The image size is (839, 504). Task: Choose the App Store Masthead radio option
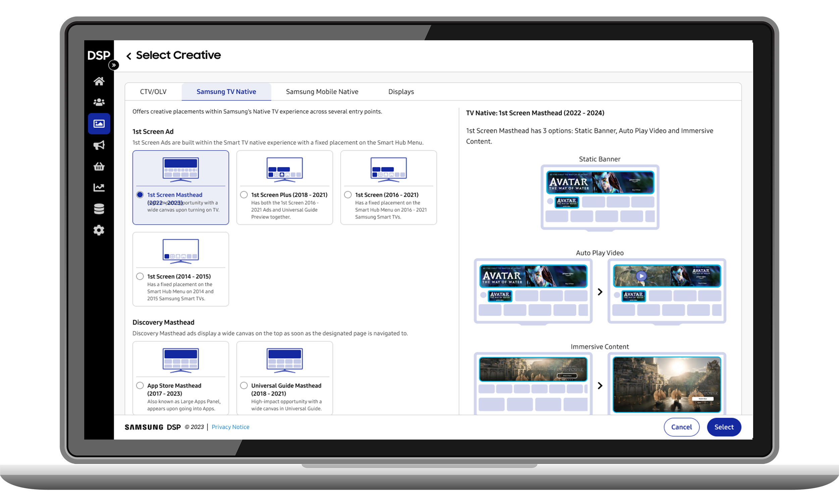(x=140, y=386)
